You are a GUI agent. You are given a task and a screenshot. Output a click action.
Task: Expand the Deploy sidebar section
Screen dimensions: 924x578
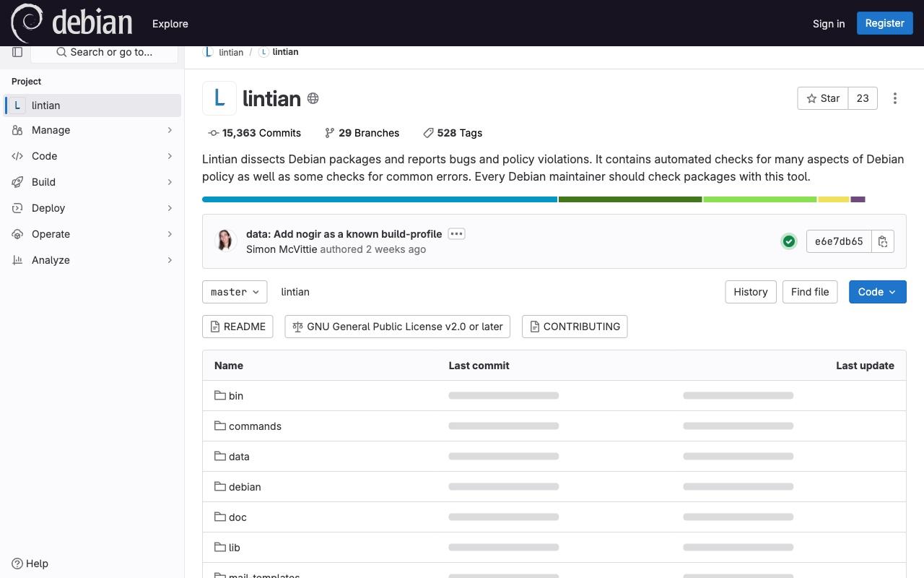coord(92,208)
